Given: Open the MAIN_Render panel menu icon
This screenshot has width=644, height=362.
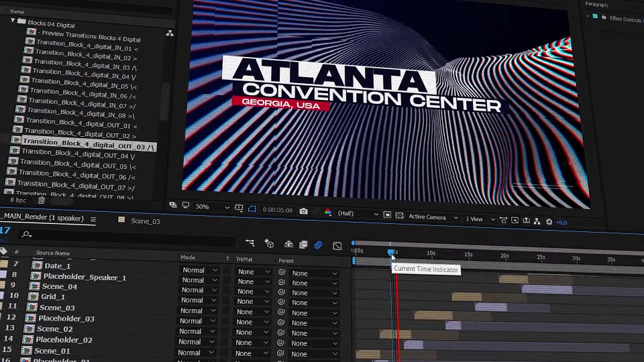Looking at the screenshot, I should click(93, 220).
